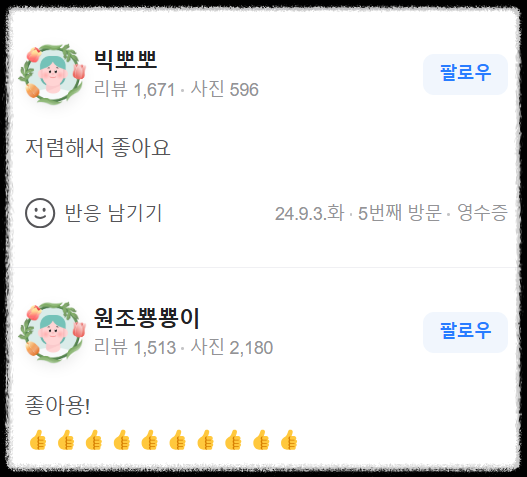This screenshot has width=527, height=477.
Task: View 빅뽀뽀's 사진 596 count
Action: pos(225,89)
